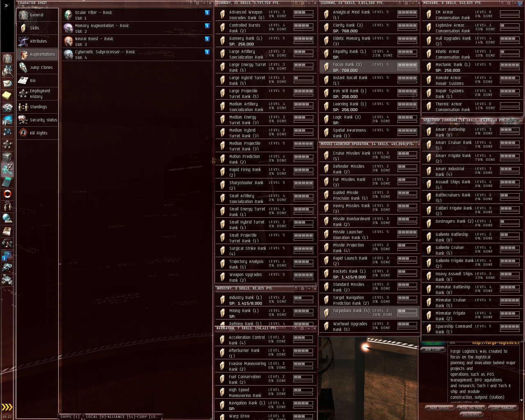The height and width of the screenshot is (420, 525).
Task: Select the General tab in Character Sheet
Action: tap(37, 15)
